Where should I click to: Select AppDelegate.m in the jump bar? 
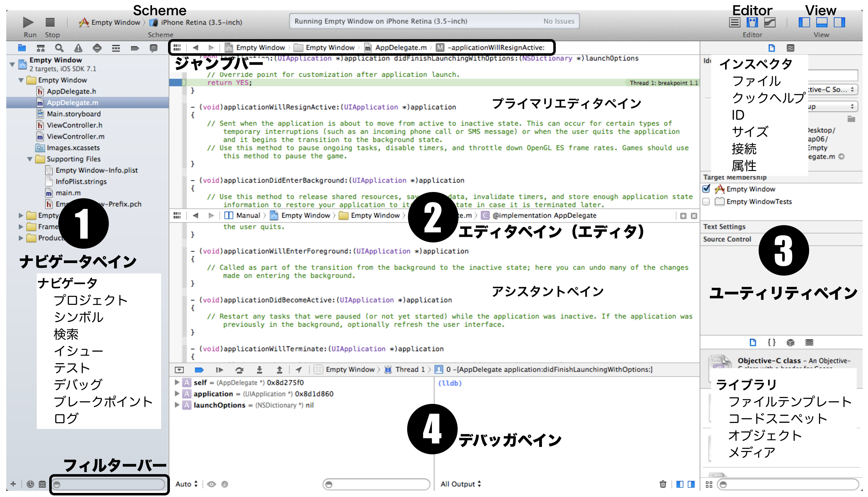click(400, 48)
